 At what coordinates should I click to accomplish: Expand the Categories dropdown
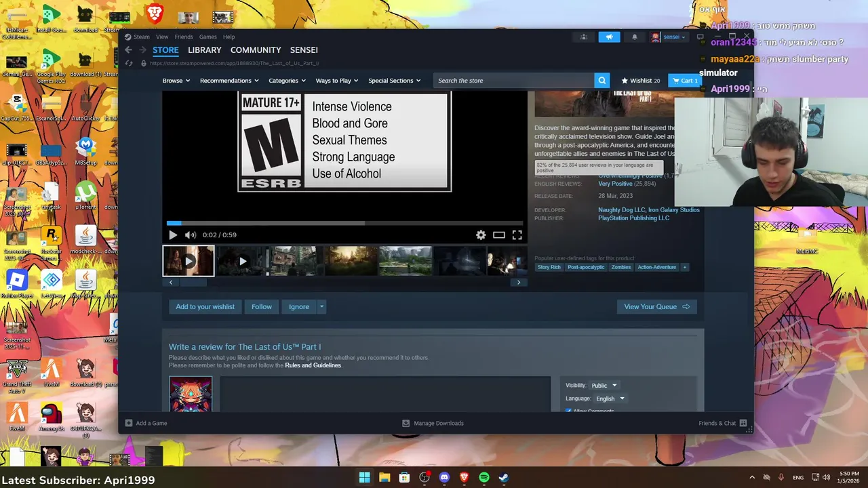pos(287,81)
